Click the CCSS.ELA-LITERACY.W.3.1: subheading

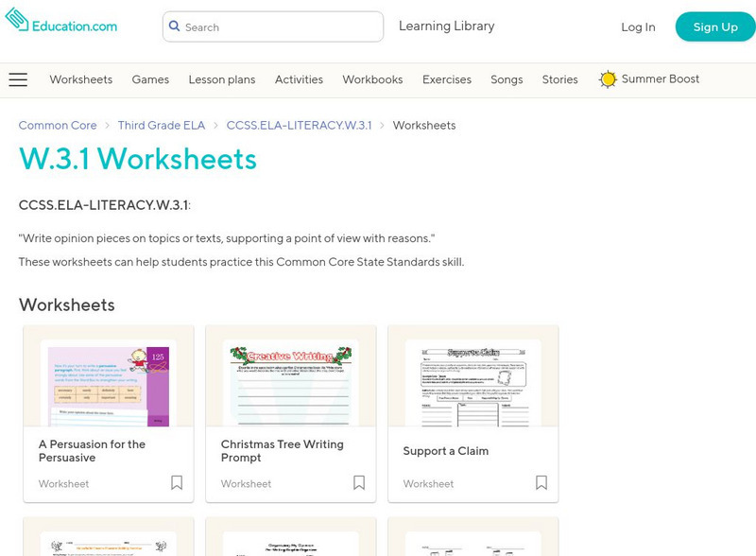[105, 205]
